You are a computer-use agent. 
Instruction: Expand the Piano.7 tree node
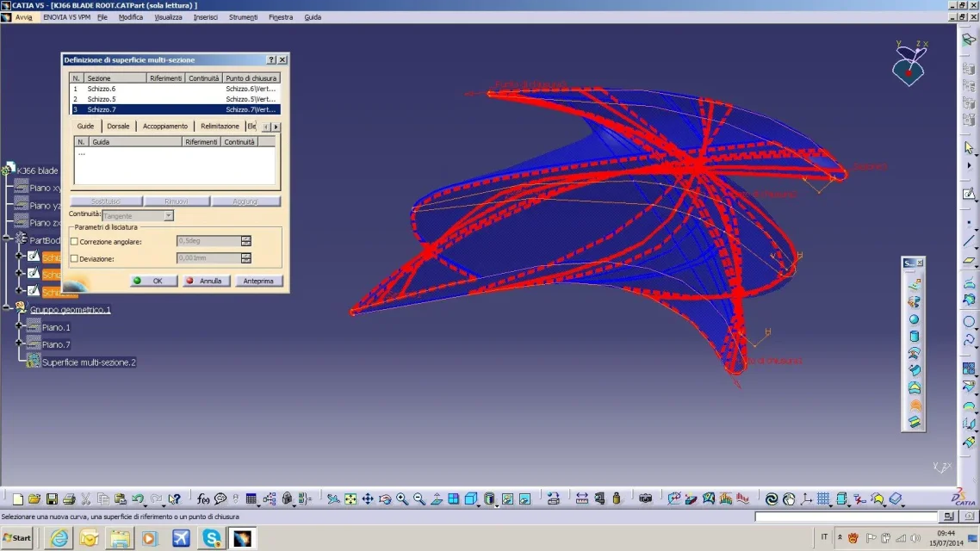coord(19,343)
